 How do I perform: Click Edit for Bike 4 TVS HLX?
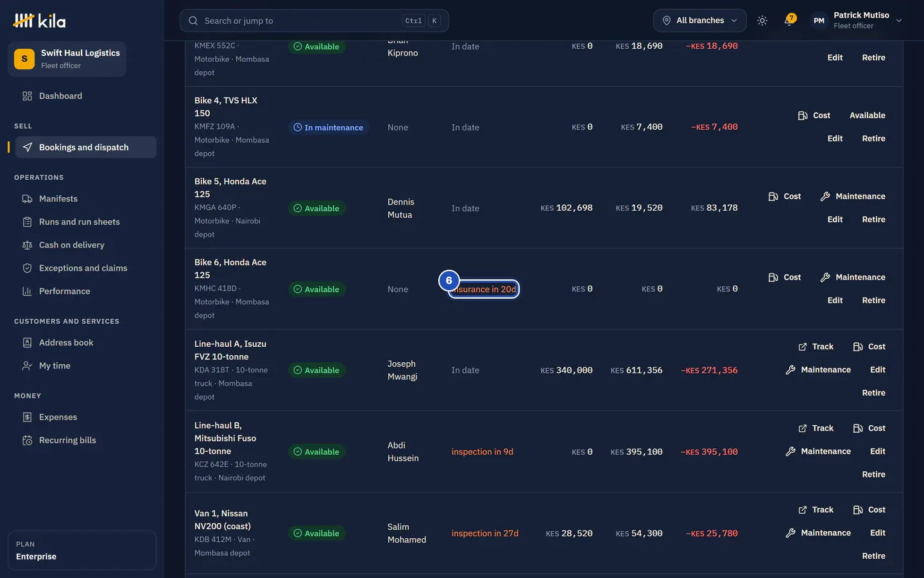pos(835,139)
